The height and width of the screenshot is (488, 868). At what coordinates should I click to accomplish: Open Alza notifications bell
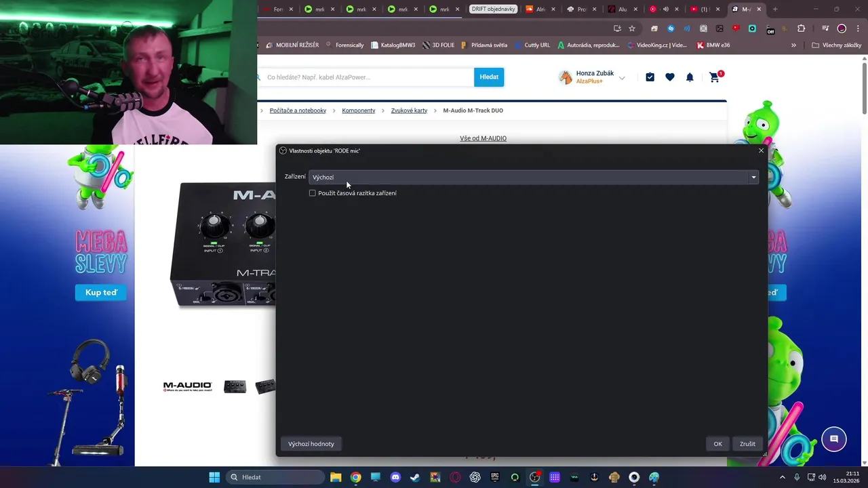(x=690, y=77)
